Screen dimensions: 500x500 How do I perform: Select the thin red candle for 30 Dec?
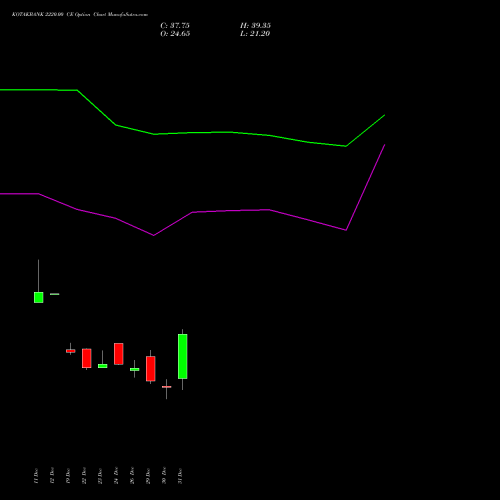[x=167, y=387]
